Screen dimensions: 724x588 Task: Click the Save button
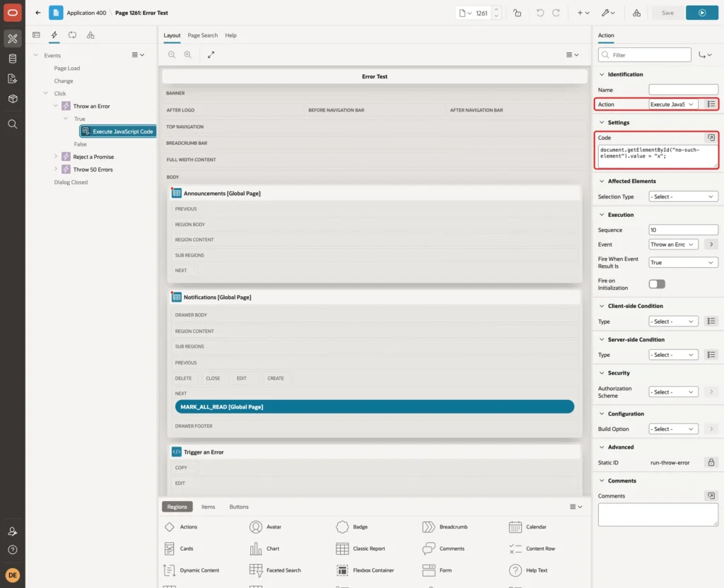667,13
